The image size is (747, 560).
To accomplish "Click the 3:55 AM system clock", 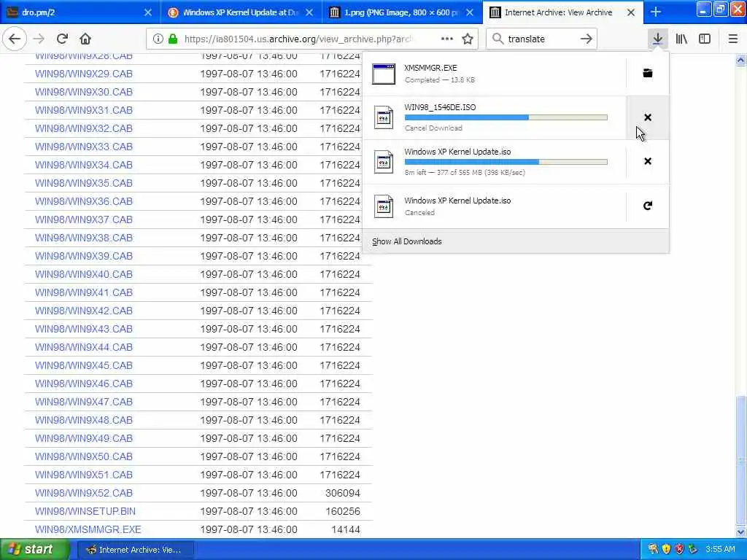I will 720,550.
